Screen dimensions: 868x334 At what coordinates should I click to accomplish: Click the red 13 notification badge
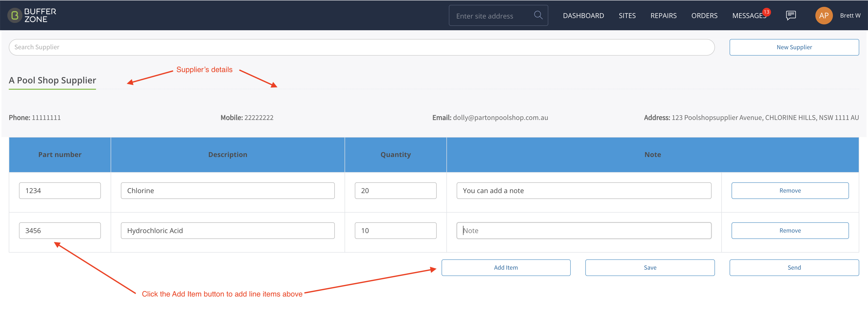766,12
